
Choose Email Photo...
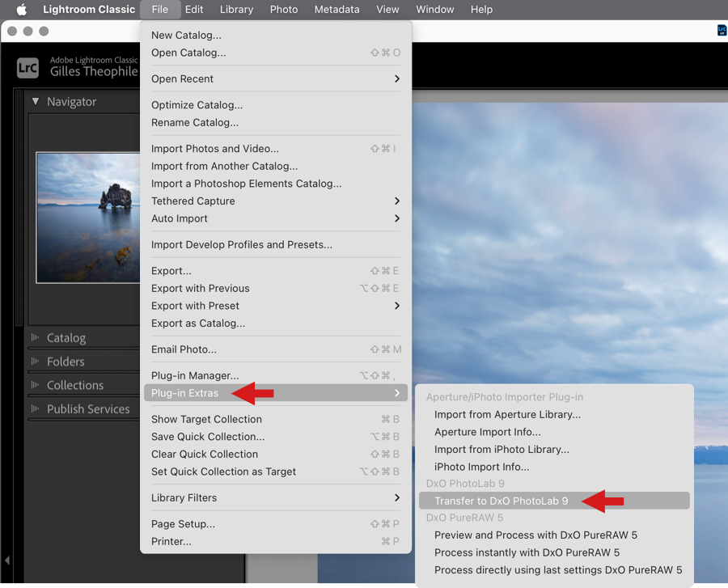[276, 349]
